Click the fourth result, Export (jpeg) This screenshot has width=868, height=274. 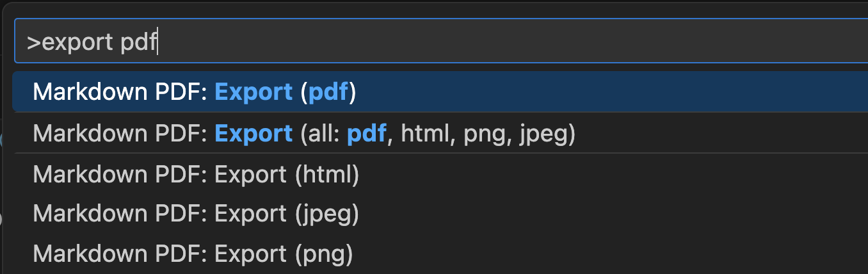(x=196, y=214)
